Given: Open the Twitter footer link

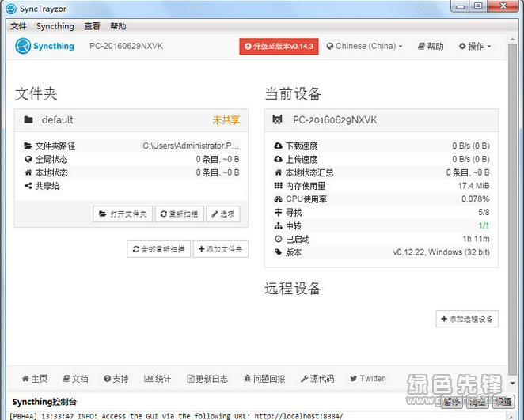Looking at the screenshot, I should tap(367, 379).
